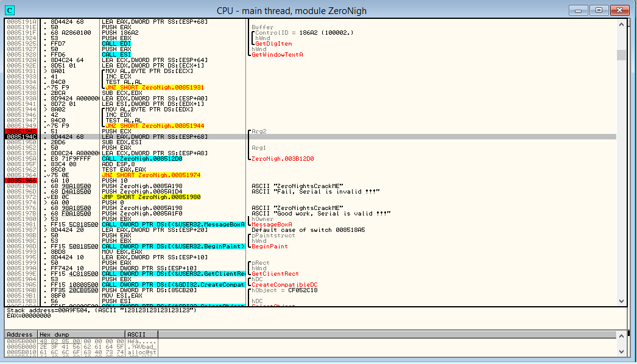The width and height of the screenshot is (637, 364).
Task: Select highlighted address 0085194C
Action: [21, 137]
